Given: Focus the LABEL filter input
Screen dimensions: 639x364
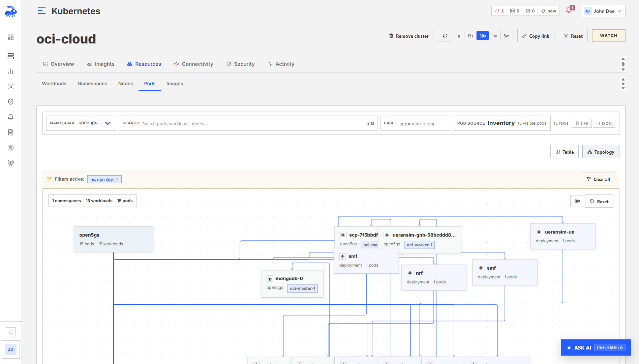Looking at the screenshot, I should coord(415,123).
